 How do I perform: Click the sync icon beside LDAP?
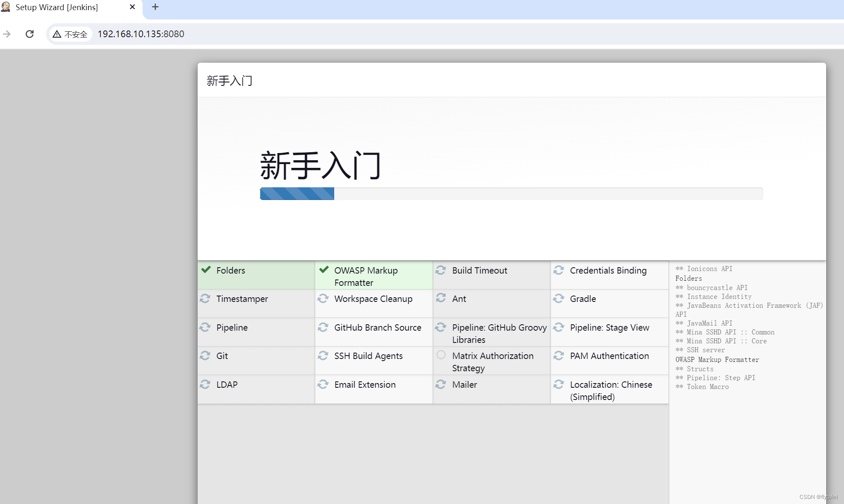pyautogui.click(x=205, y=384)
